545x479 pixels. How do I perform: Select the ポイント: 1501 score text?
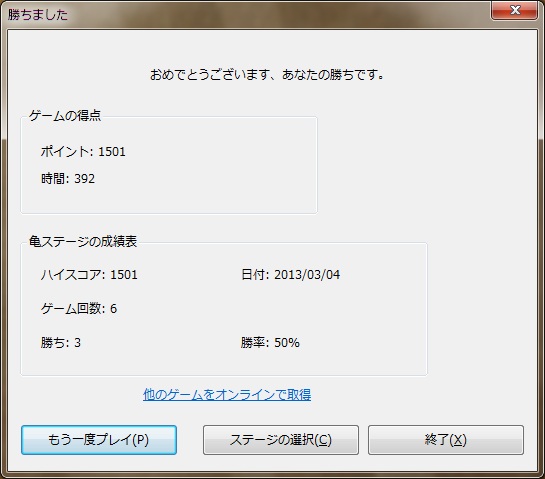(83, 152)
